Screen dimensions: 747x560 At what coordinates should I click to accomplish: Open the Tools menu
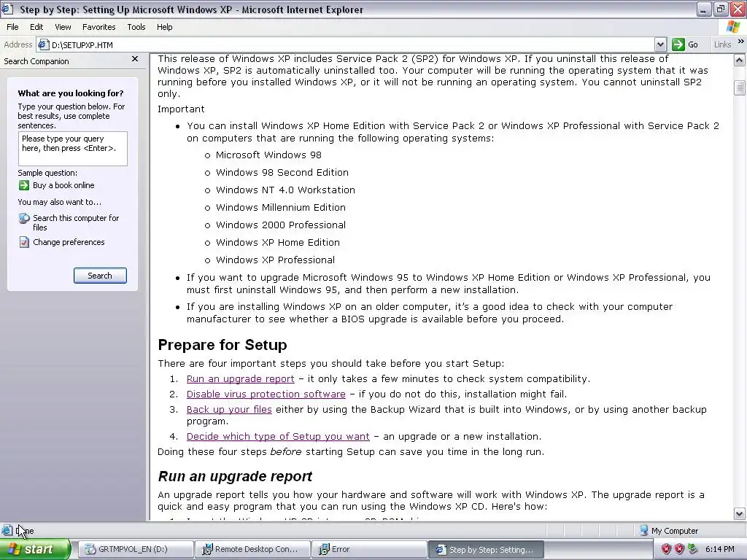pyautogui.click(x=136, y=27)
